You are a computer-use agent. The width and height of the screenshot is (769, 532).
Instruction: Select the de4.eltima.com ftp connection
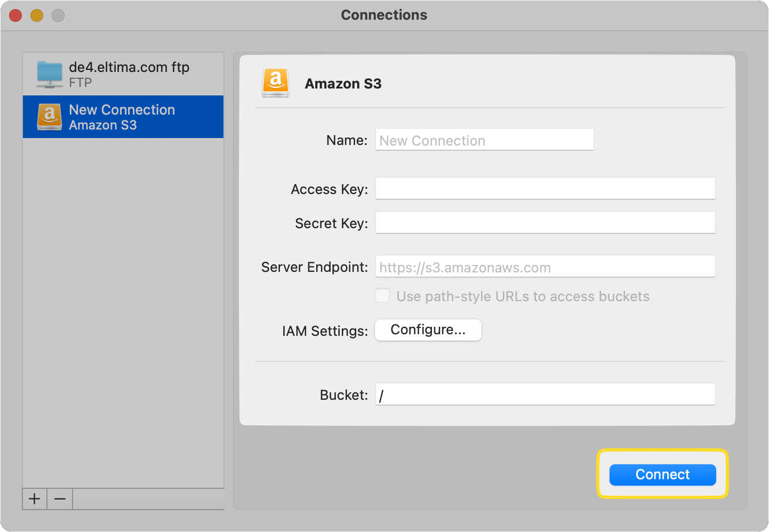click(x=128, y=74)
